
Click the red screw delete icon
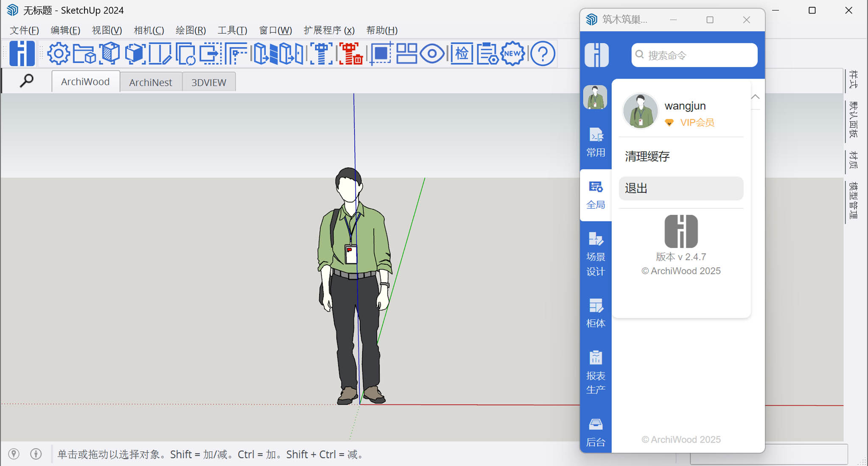point(350,53)
